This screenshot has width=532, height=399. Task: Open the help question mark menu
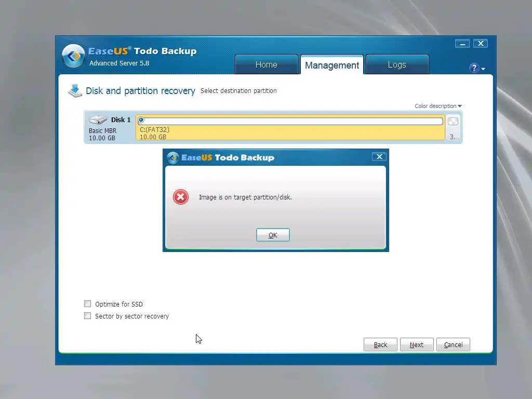click(477, 68)
